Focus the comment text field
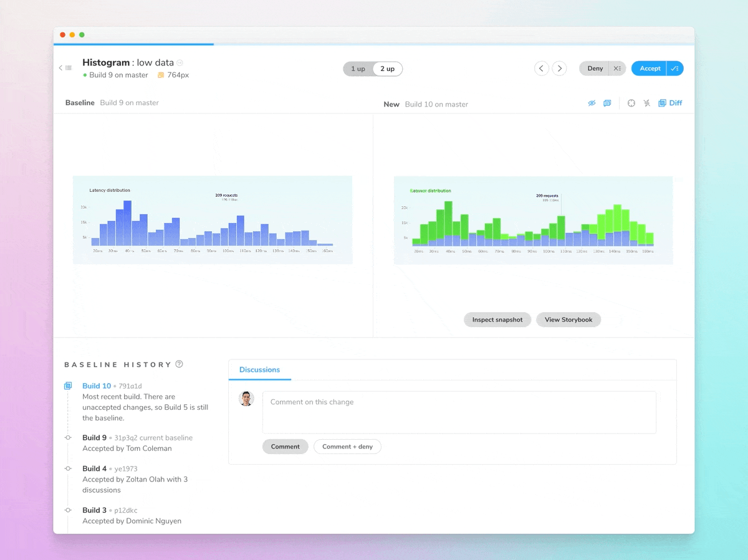The height and width of the screenshot is (560, 748). click(459, 412)
